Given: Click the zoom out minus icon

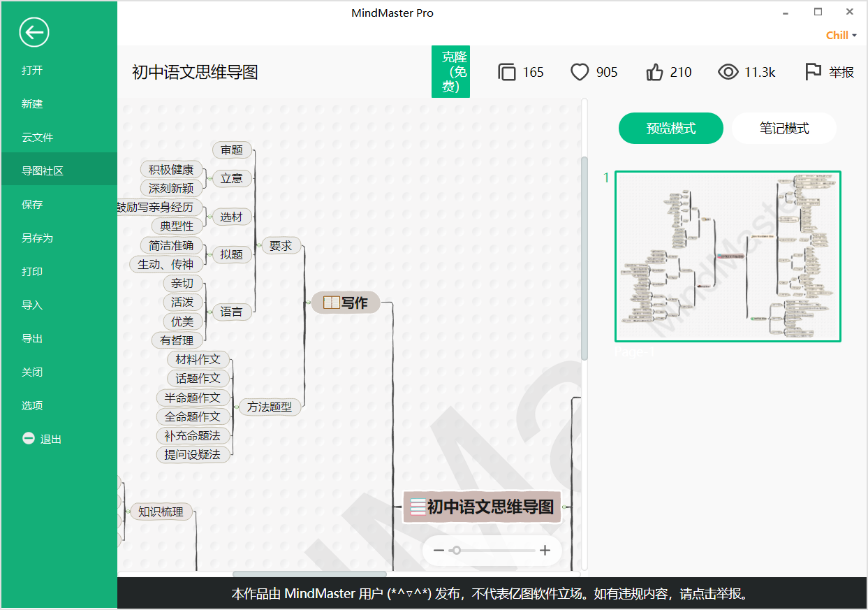Looking at the screenshot, I should tap(439, 551).
